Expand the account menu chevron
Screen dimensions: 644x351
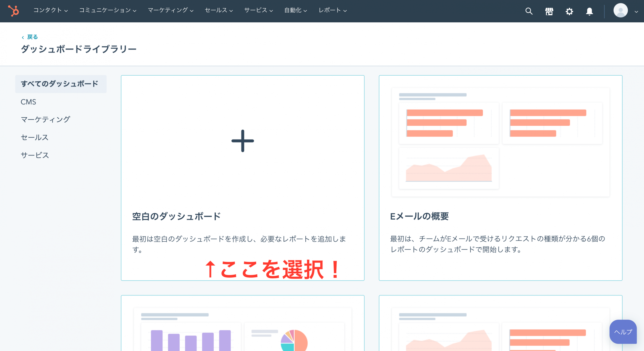[x=636, y=12]
